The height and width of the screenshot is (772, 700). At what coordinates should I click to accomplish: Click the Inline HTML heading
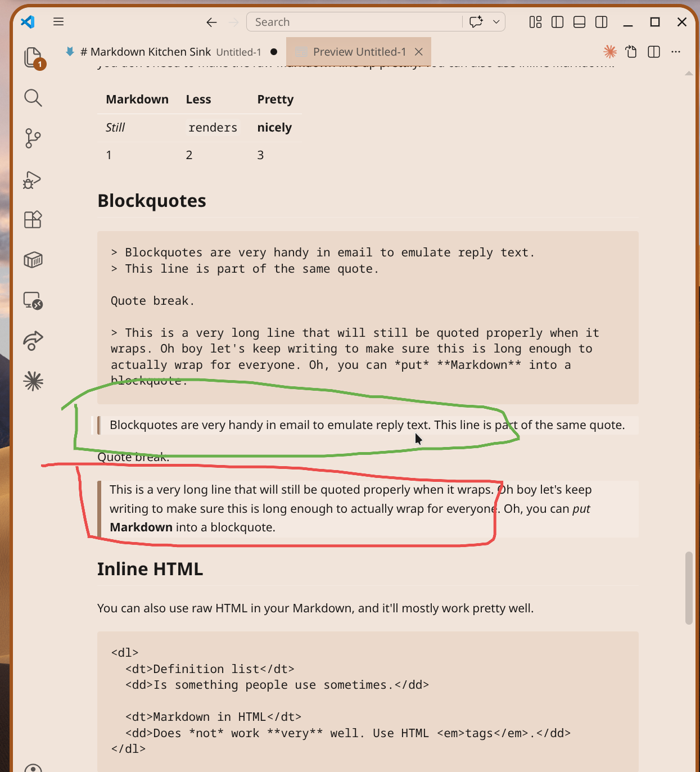click(x=150, y=569)
